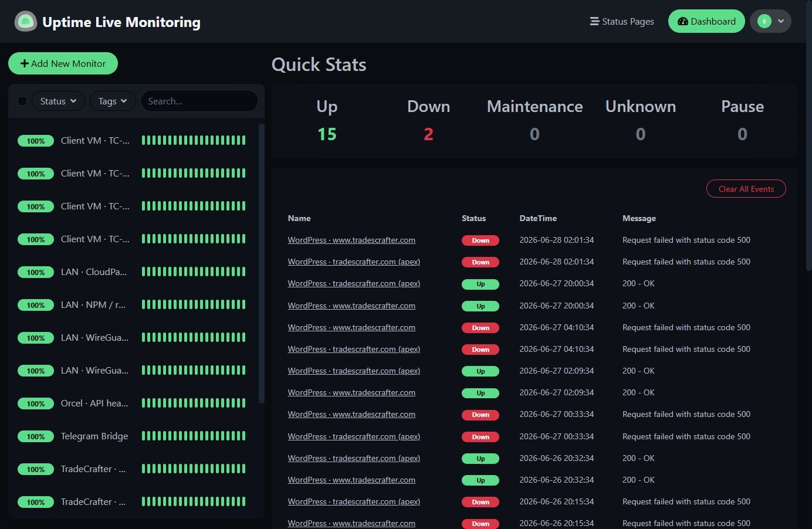Viewport: 812px width, 529px height.
Task: Click the 200 - OK message dated 2026-06-26 20:32:34 apex
Action: click(638, 458)
